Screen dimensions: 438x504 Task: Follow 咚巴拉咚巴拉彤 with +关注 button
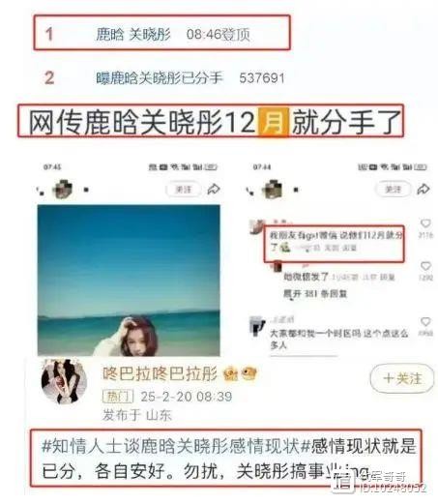402,378
